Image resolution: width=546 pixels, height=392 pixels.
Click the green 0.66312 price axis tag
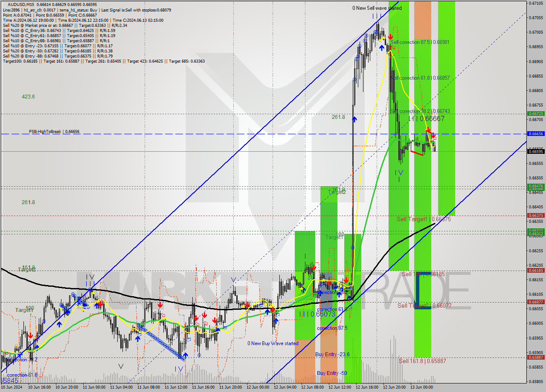pyautogui.click(x=536, y=234)
